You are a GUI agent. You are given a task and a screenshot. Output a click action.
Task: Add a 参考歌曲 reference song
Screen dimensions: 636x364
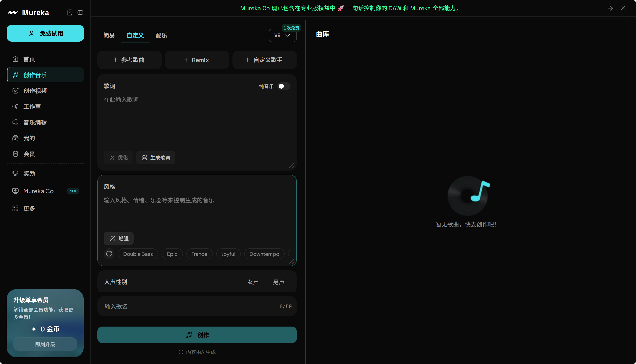point(129,60)
